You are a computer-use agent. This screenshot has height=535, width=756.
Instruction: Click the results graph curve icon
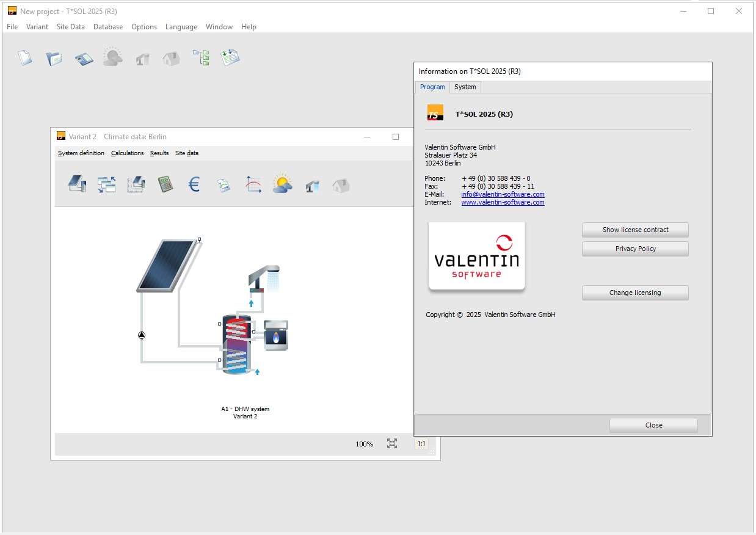(x=253, y=184)
